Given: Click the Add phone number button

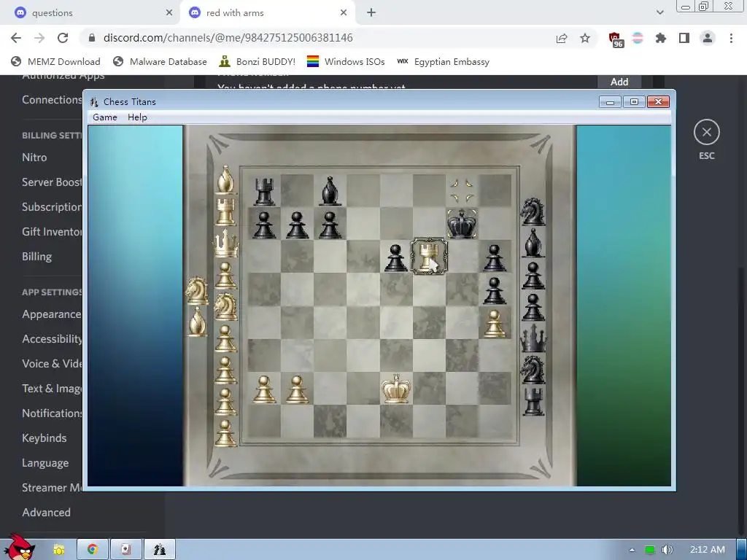Looking at the screenshot, I should [x=619, y=82].
